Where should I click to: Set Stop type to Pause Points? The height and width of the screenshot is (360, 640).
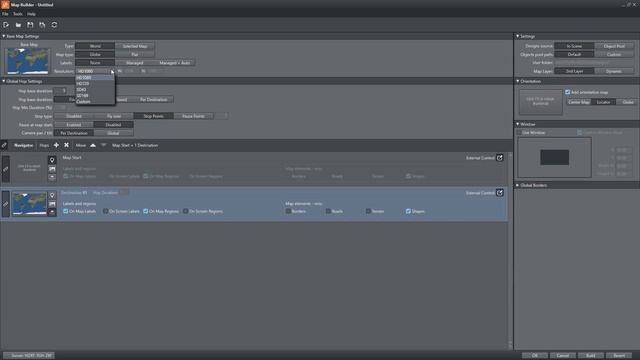[193, 116]
